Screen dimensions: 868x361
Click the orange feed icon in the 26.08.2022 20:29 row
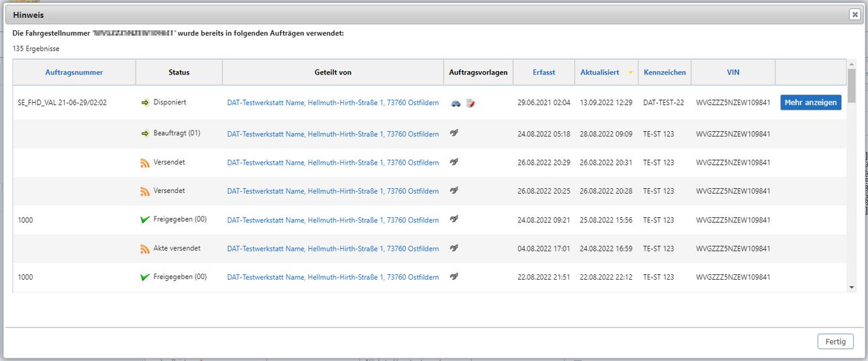point(144,163)
